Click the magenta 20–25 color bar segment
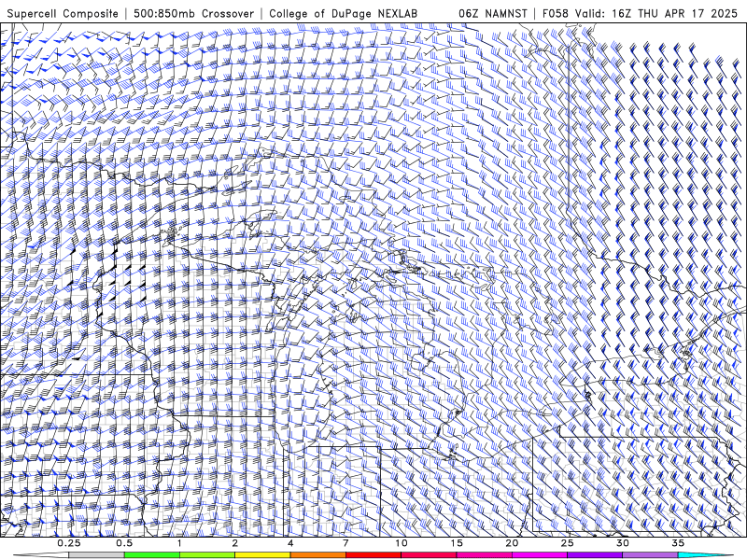The image size is (747, 560). pyautogui.click(x=540, y=555)
